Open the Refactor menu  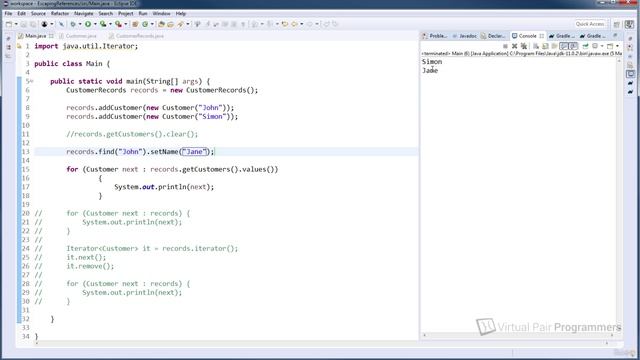[x=60, y=13]
